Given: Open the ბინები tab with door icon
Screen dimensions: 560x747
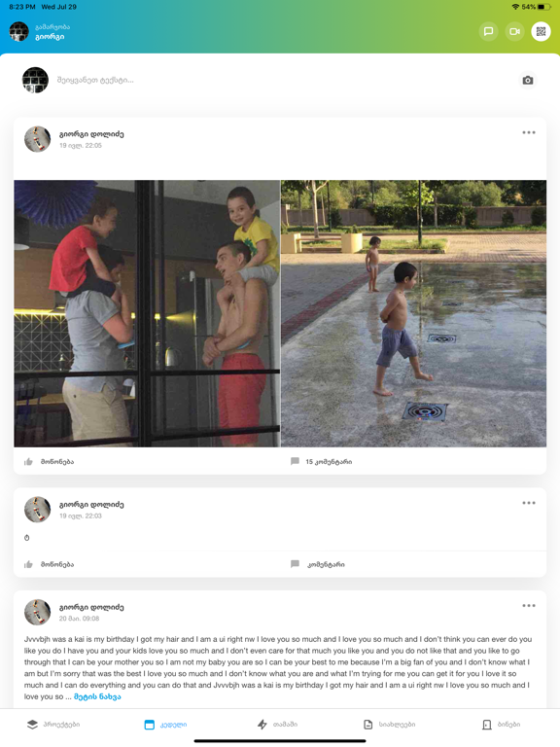Looking at the screenshot, I should (x=501, y=724).
